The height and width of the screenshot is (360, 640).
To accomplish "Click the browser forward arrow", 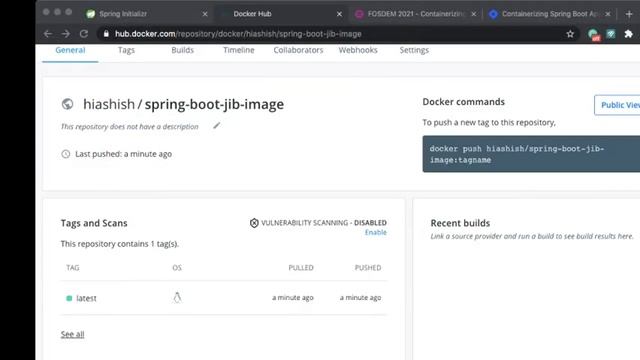I will tap(66, 34).
